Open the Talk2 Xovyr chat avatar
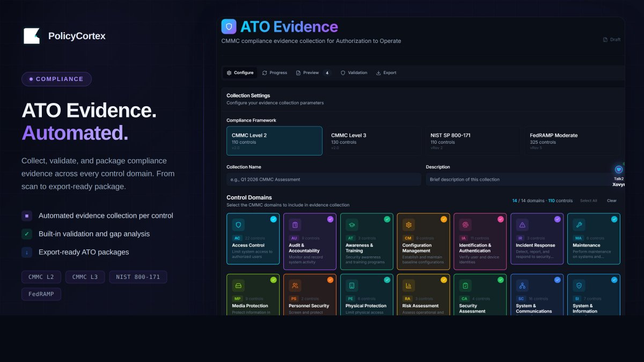The height and width of the screenshot is (362, 644). [x=619, y=169]
